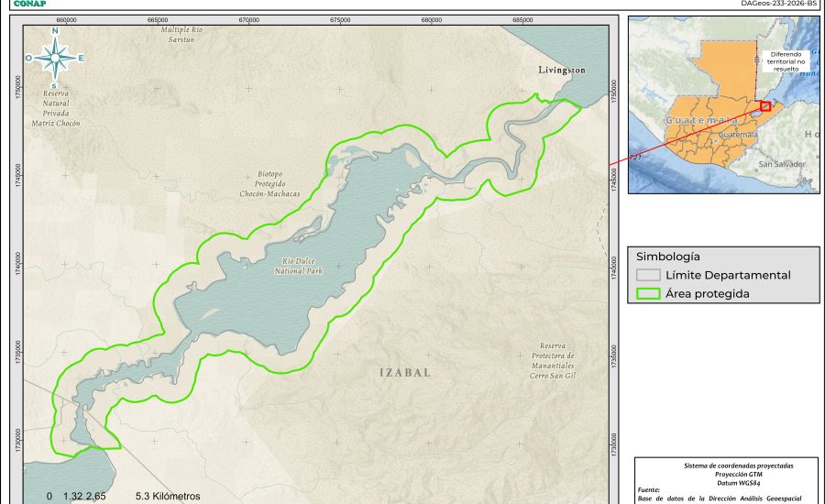Click the green Área protegida legend swatch
The width and height of the screenshot is (825, 504).
click(649, 294)
